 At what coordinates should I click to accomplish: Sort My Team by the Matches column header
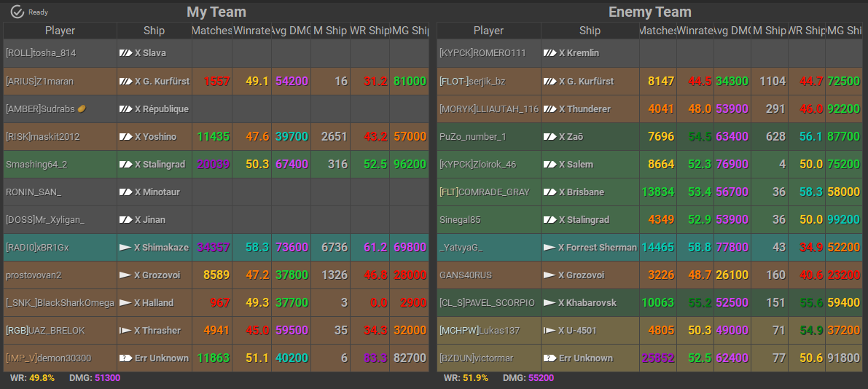pos(211,31)
